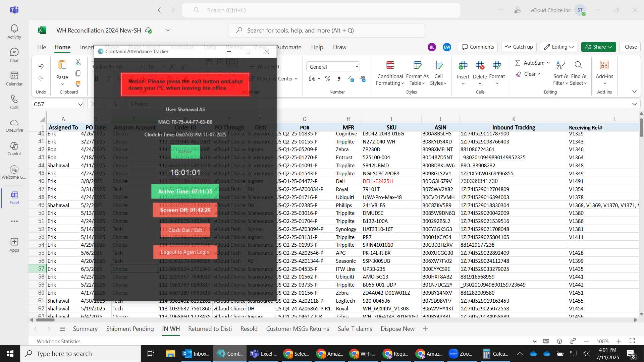Click Insert cells icon

463,65
